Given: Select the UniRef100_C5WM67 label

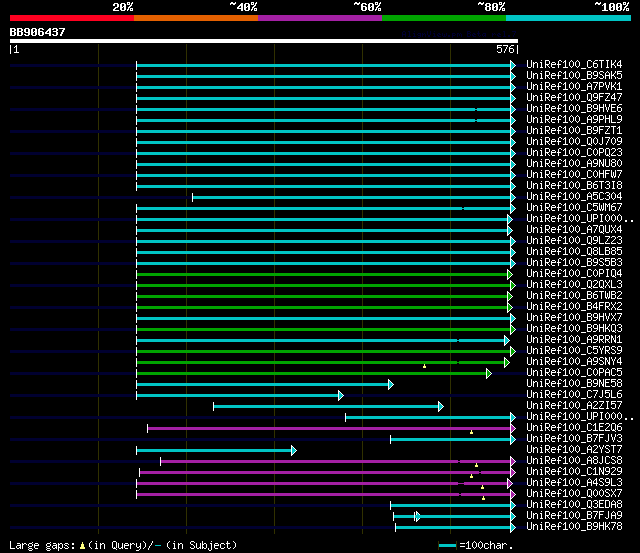Looking at the screenshot, I should tap(574, 208).
